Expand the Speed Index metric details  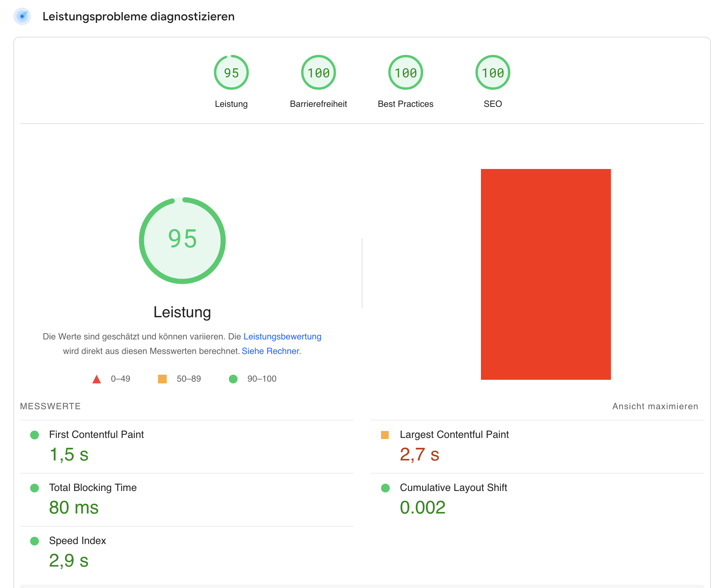[77, 541]
